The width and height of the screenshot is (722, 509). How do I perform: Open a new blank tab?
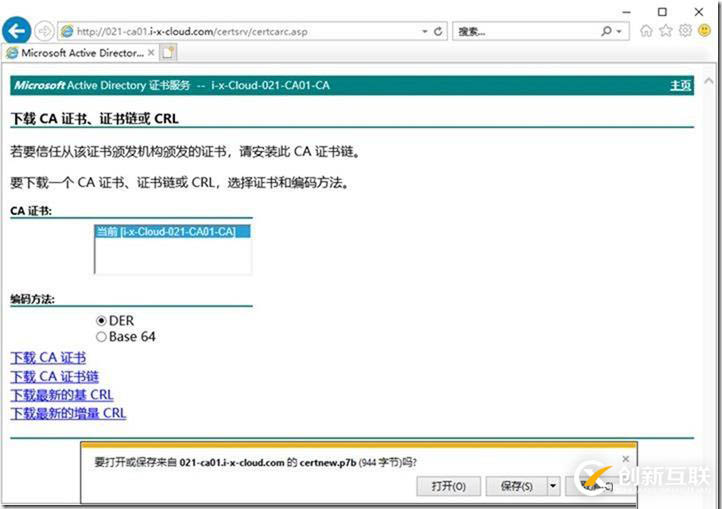point(168,53)
